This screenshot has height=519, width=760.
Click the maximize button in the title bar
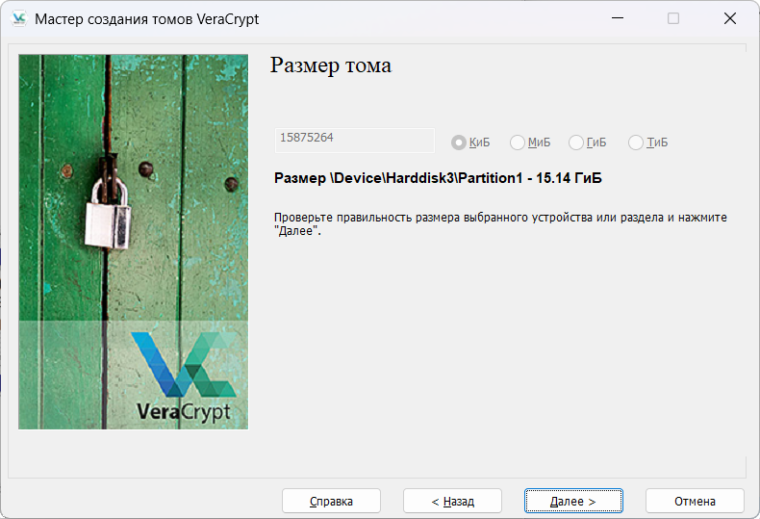click(673, 19)
